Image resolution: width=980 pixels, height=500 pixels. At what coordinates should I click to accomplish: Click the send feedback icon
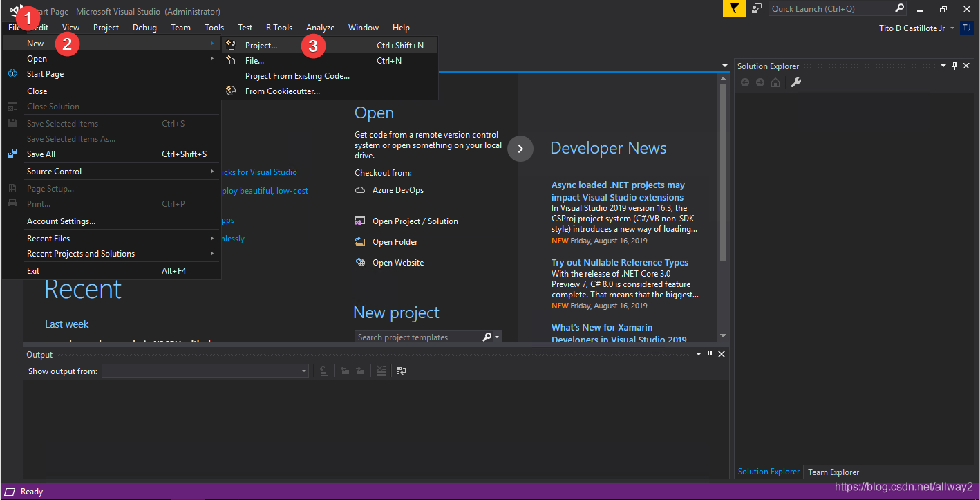757,9
